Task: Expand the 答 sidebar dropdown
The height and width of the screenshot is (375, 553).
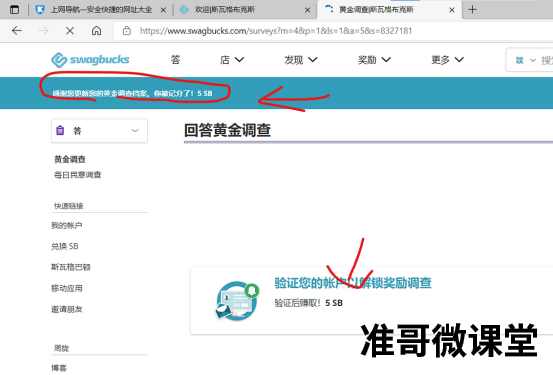Action: click(99, 131)
